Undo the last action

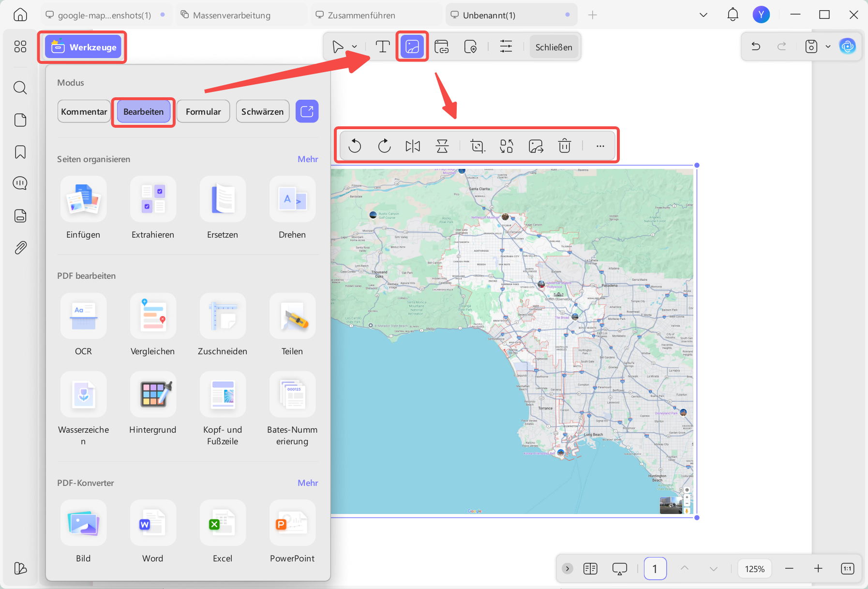(x=756, y=46)
